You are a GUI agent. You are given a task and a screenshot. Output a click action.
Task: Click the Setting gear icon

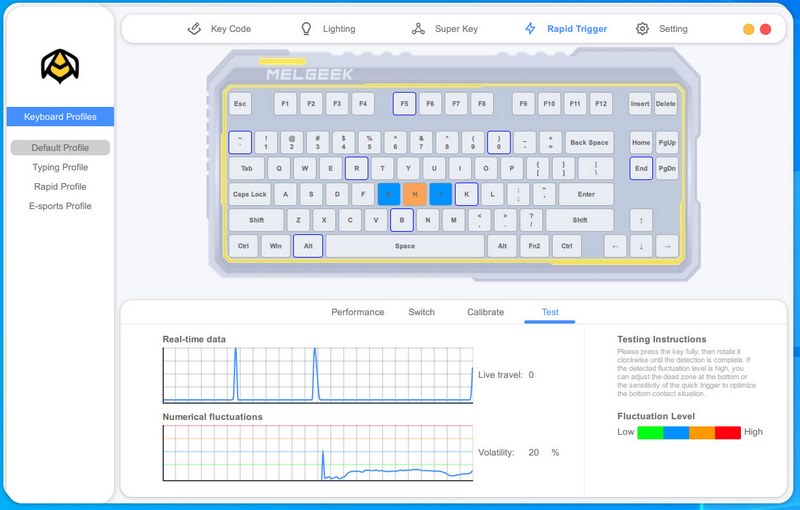pyautogui.click(x=642, y=29)
